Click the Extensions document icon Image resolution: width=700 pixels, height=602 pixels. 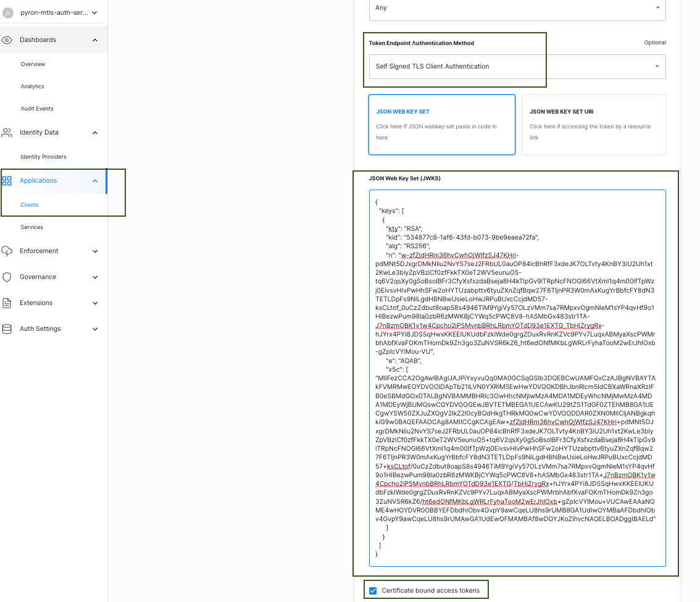point(7,303)
